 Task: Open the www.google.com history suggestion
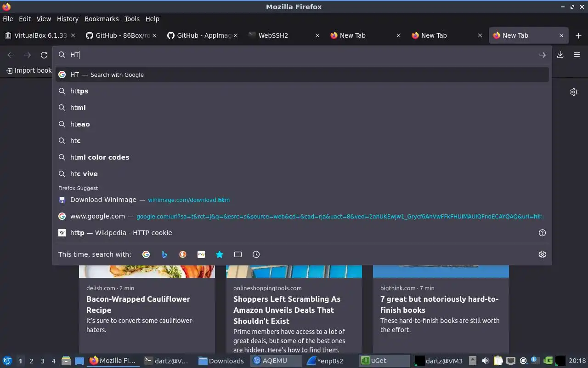(x=302, y=216)
